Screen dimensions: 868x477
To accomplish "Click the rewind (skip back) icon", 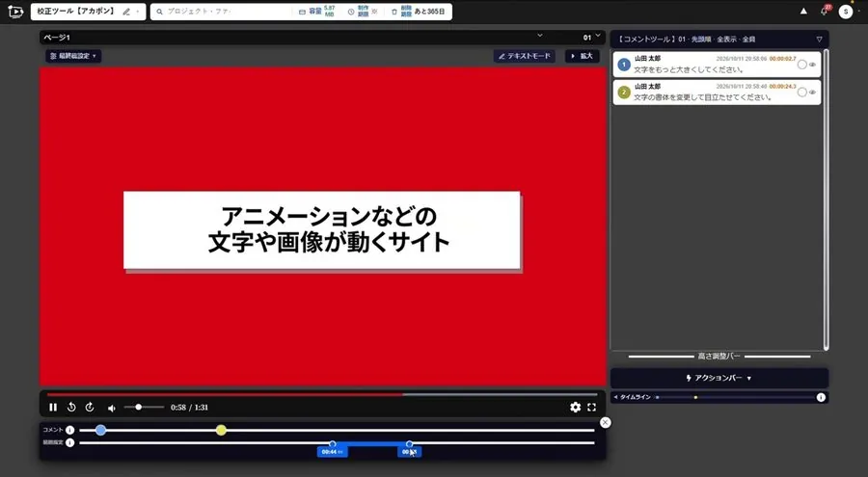I will click(x=71, y=408).
